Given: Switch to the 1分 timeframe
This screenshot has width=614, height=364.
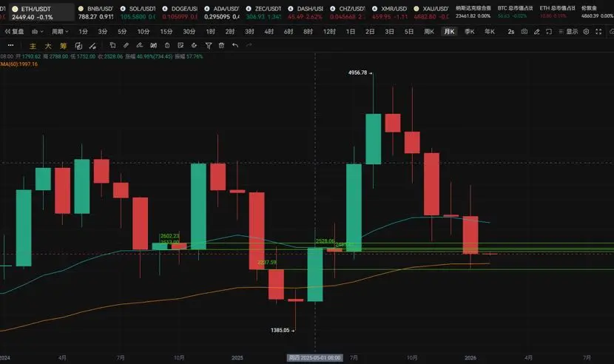Looking at the screenshot, I should (83, 31).
